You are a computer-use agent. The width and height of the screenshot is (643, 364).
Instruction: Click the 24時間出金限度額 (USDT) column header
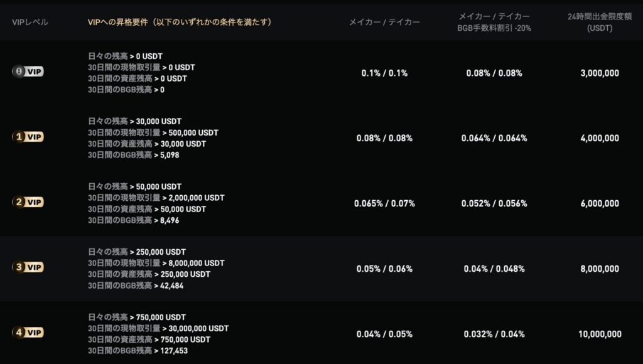pos(599,22)
